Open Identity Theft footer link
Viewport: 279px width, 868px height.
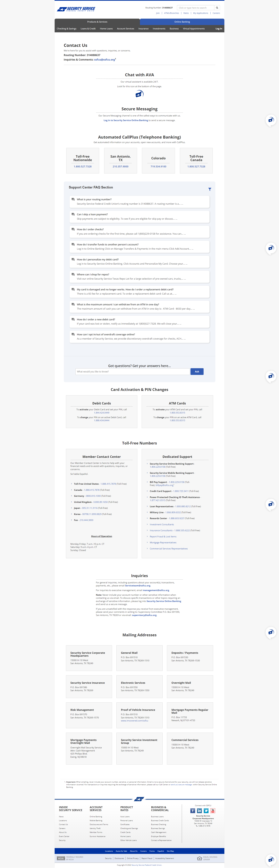95,828
